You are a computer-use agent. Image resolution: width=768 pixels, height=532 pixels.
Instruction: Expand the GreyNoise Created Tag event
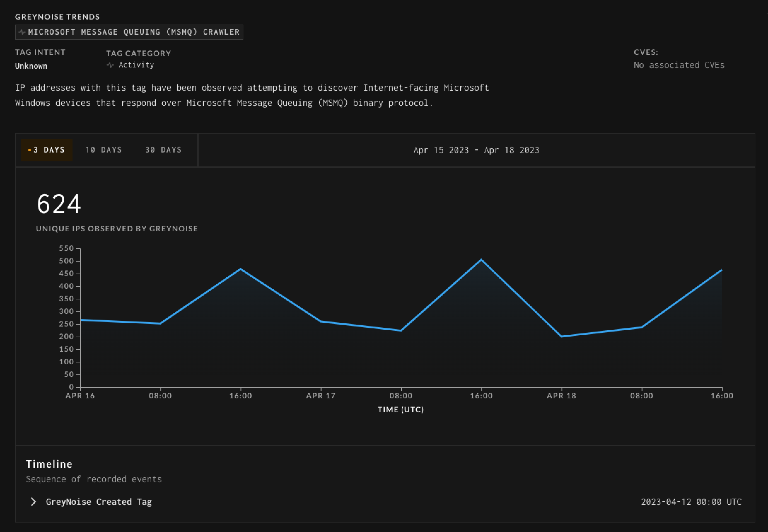(33, 502)
